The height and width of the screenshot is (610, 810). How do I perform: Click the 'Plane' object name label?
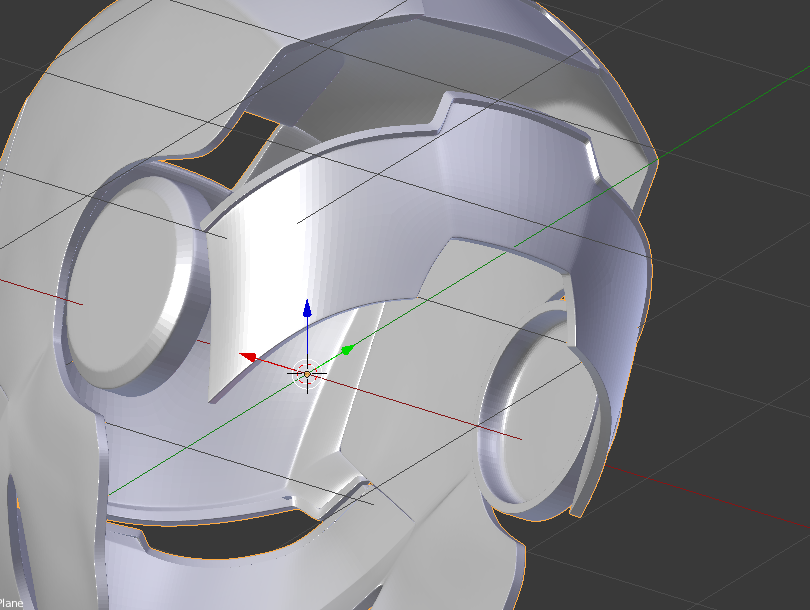click(x=11, y=603)
